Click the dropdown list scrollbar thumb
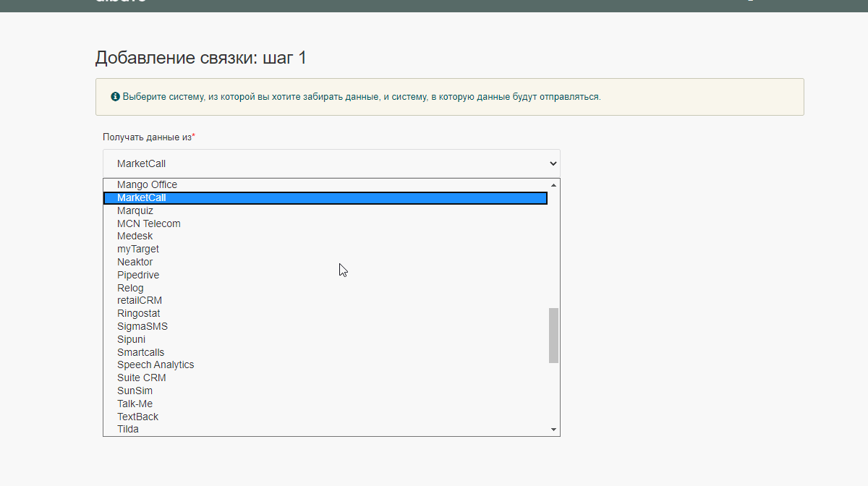 (x=554, y=336)
